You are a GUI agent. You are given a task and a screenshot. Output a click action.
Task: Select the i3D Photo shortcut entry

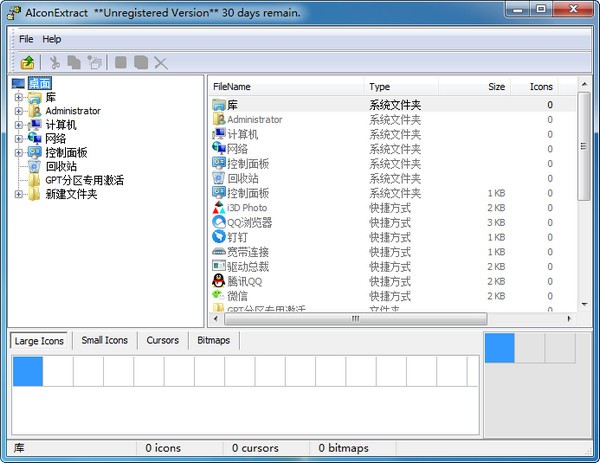pyautogui.click(x=246, y=208)
